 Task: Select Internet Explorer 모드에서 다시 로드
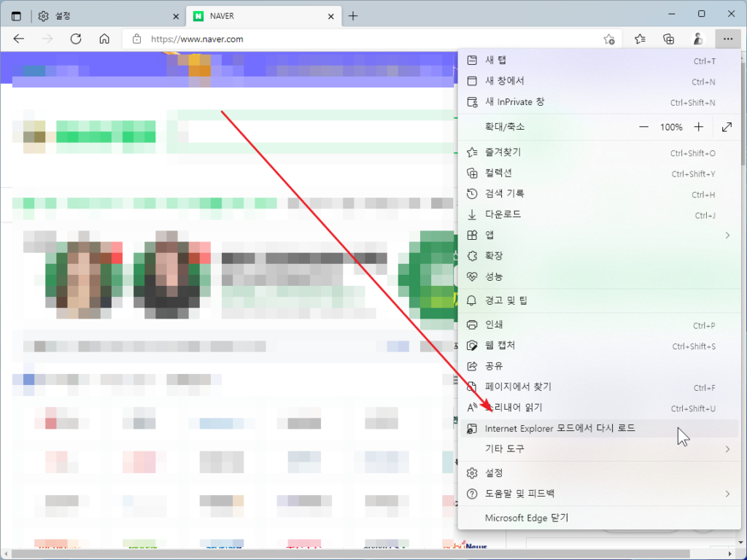569,429
